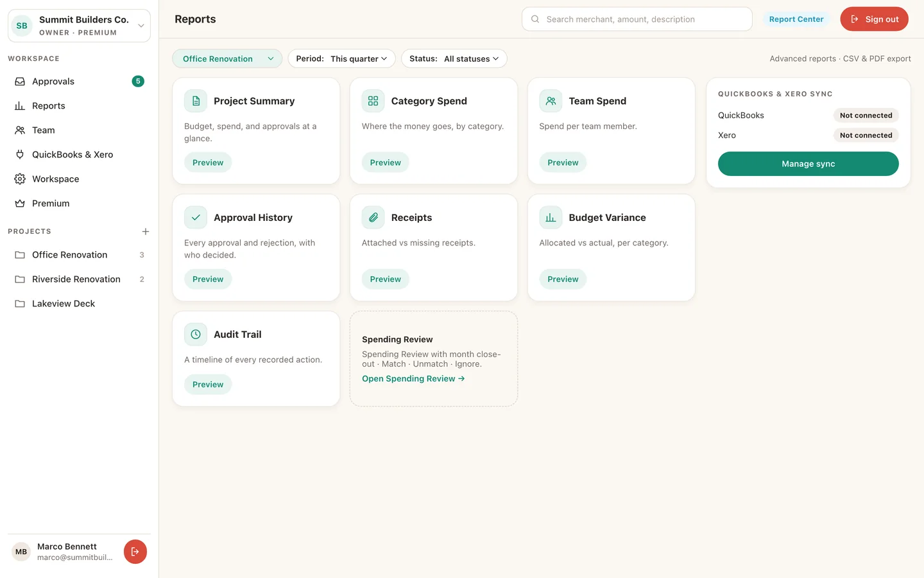Click the Spending Review card title
This screenshot has height=578, width=924.
coord(397,340)
